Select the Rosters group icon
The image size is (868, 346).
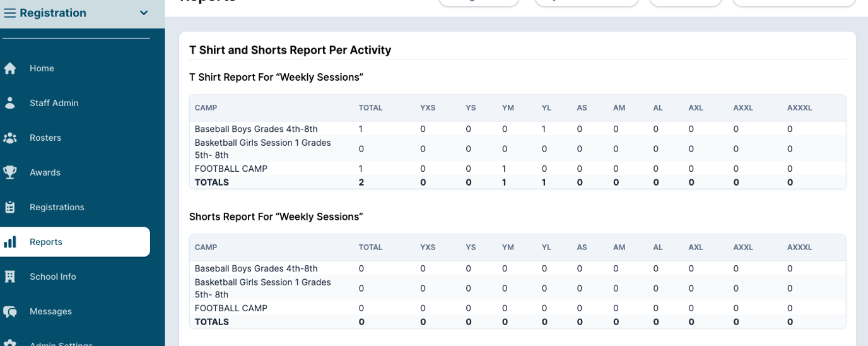10,138
